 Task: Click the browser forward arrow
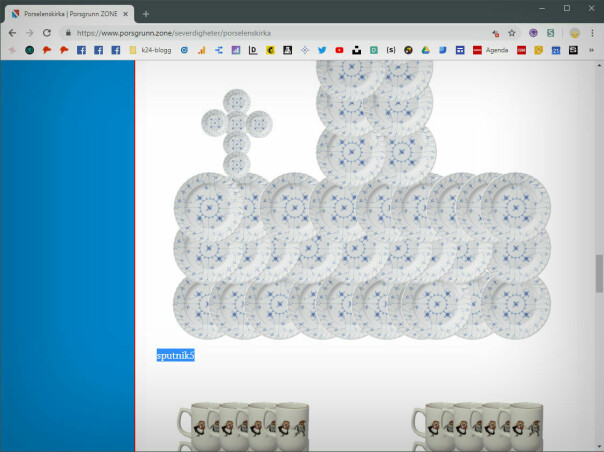coord(30,33)
